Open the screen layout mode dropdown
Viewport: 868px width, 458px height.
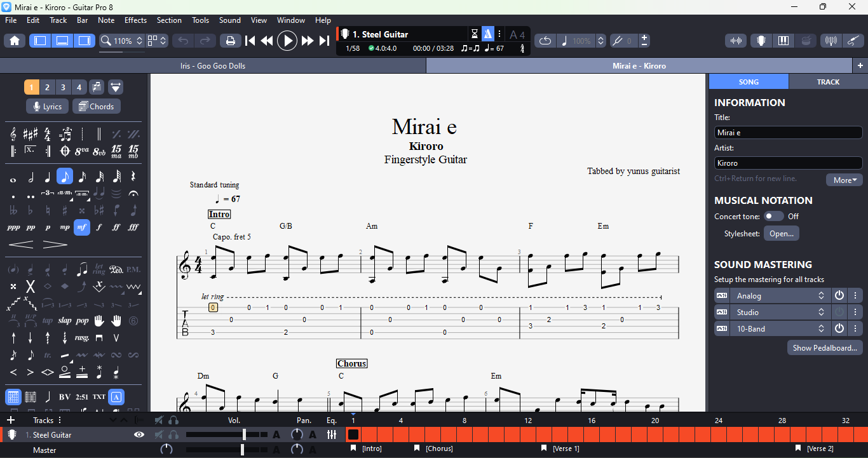click(x=157, y=41)
